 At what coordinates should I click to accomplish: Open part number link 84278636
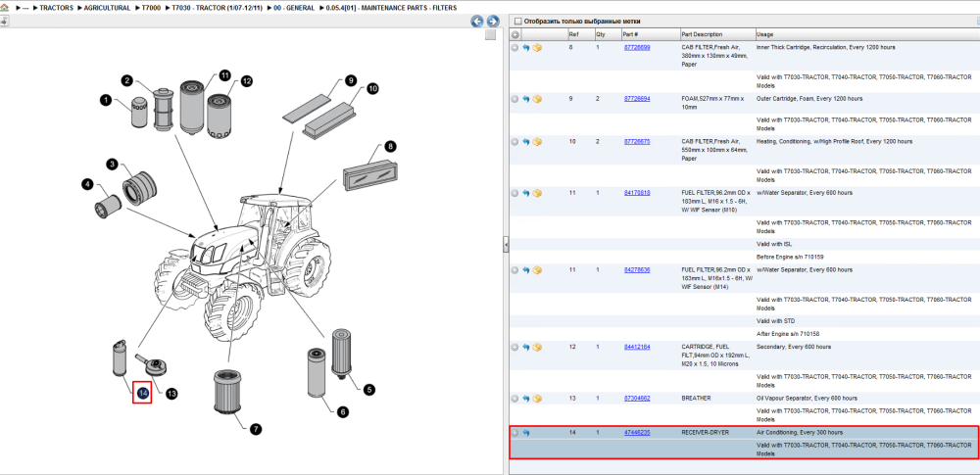[x=637, y=270]
